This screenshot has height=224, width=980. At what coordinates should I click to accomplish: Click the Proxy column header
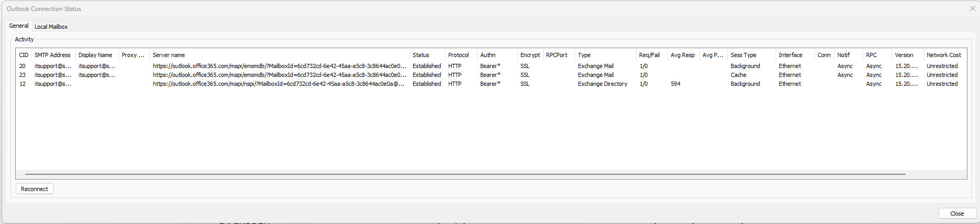pos(133,55)
